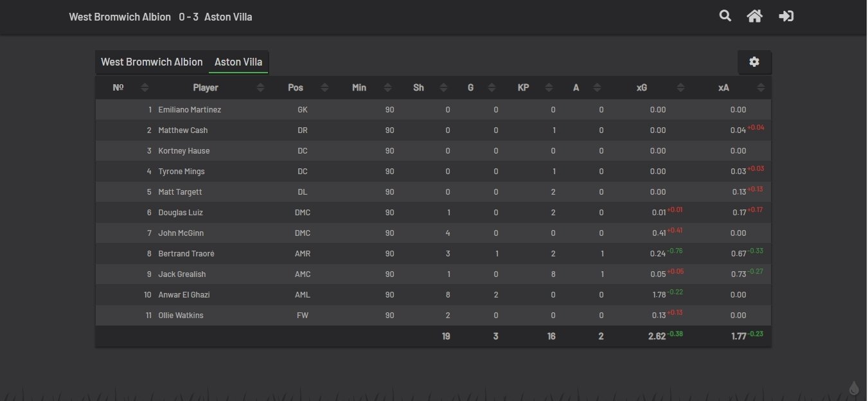Image resolution: width=868 pixels, height=401 pixels.
Task: Sort by Min column sort arrows
Action: click(387, 87)
